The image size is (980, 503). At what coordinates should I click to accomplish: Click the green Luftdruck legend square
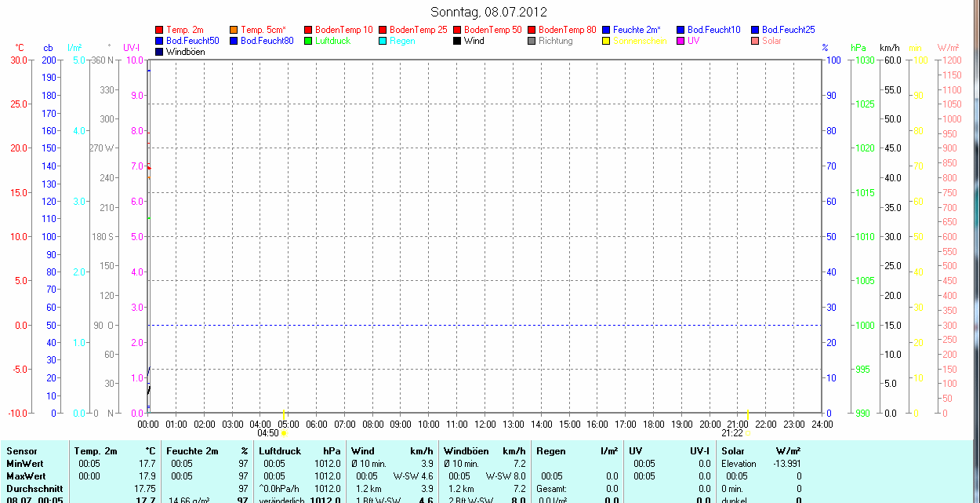(309, 41)
